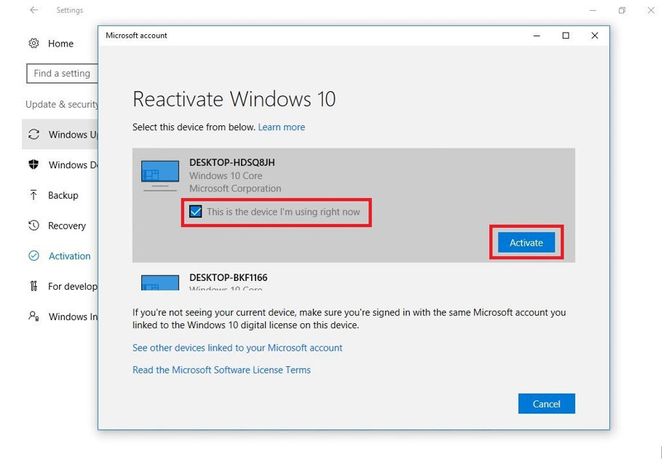Select Windows Update in Settings sidebar

click(x=60, y=134)
